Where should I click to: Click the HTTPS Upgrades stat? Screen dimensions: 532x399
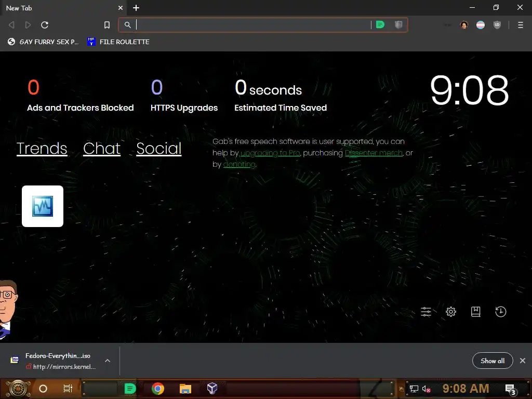click(184, 95)
